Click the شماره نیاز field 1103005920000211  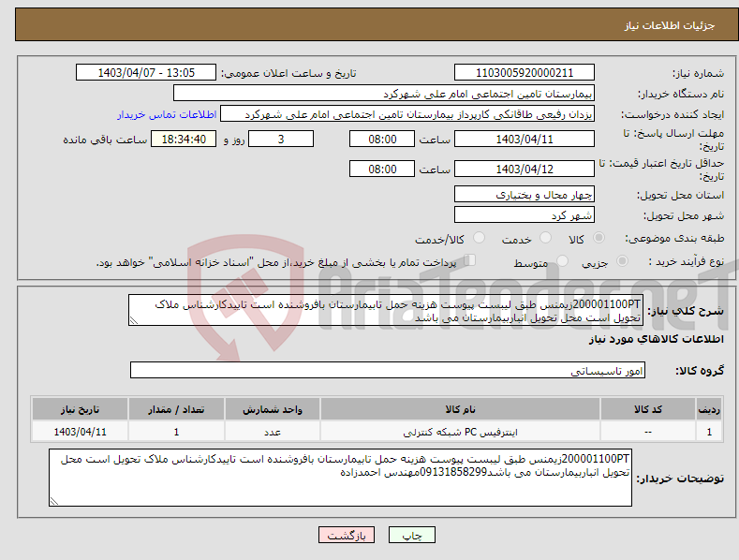(x=525, y=73)
